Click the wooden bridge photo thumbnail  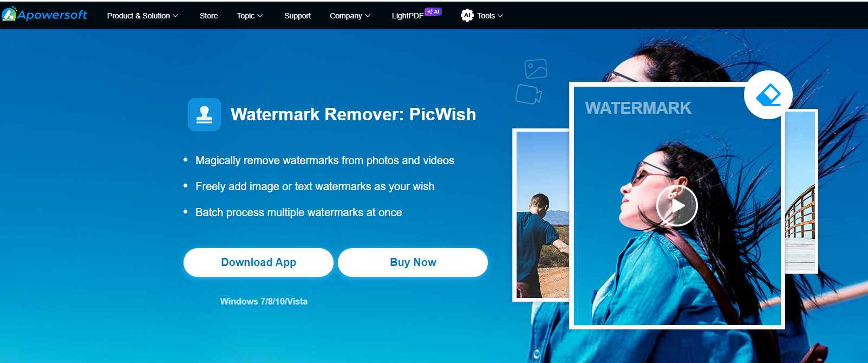(x=800, y=191)
